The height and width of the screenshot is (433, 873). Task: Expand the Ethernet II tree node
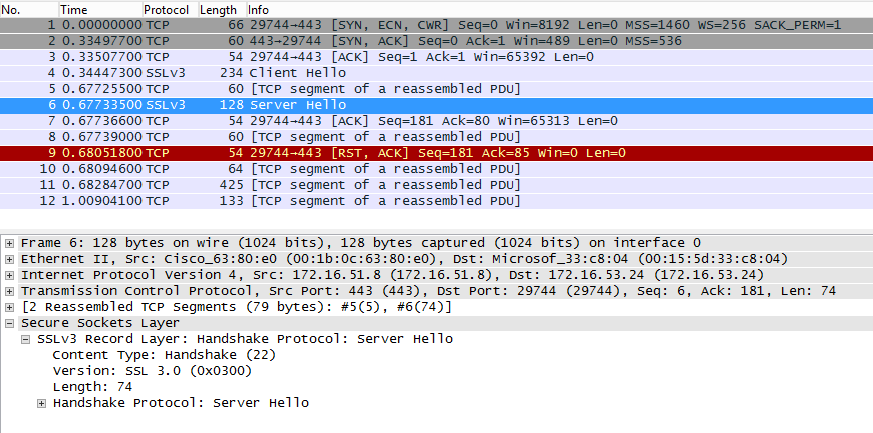click(x=10, y=259)
